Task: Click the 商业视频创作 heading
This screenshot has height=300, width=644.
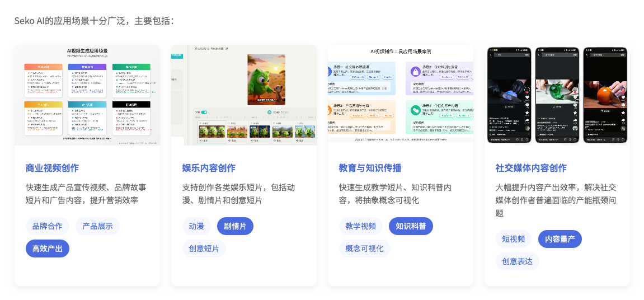Action: click(x=53, y=168)
